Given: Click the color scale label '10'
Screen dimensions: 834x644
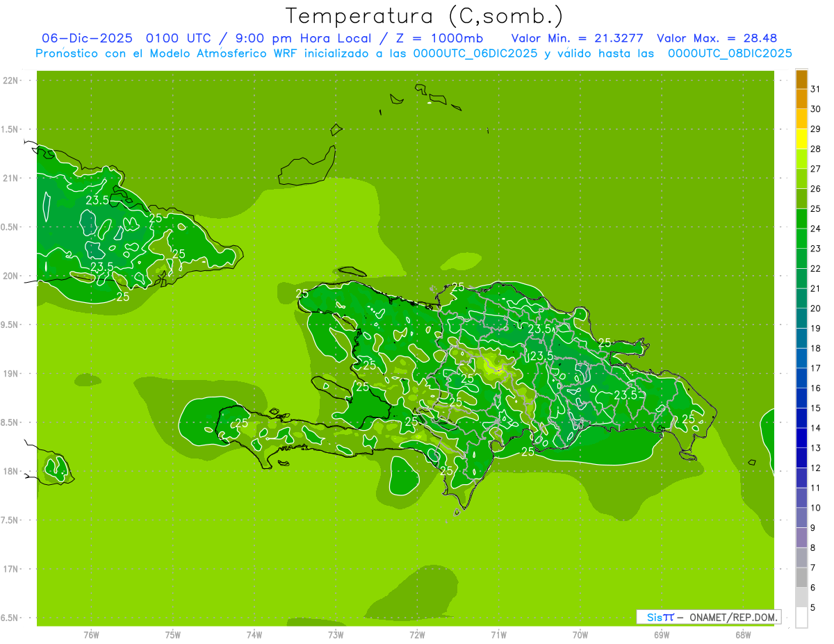Looking at the screenshot, I should (x=815, y=508).
